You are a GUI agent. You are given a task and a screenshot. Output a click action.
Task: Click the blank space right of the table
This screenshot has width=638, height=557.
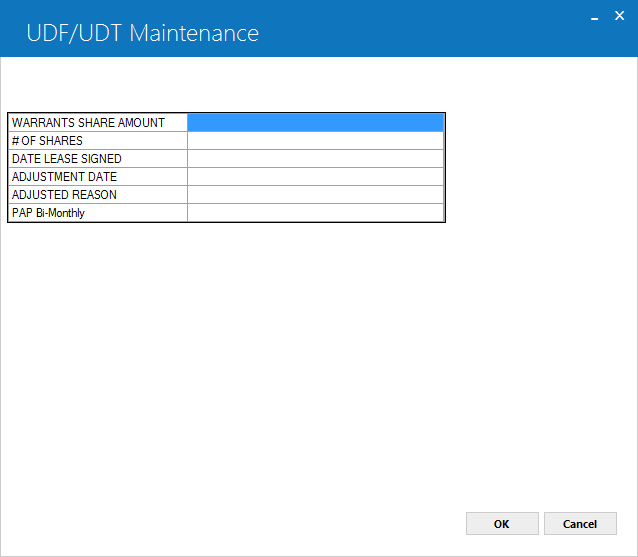coord(541,167)
